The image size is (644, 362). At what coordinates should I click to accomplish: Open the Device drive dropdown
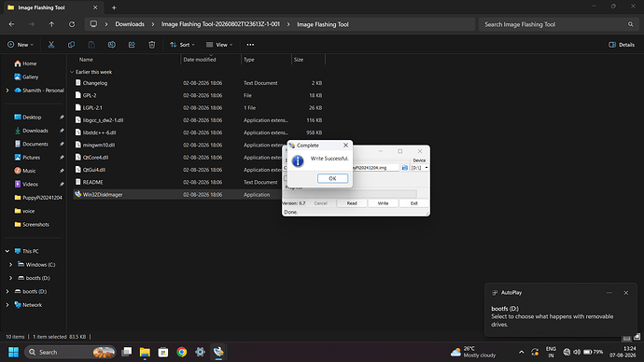pyautogui.click(x=419, y=168)
